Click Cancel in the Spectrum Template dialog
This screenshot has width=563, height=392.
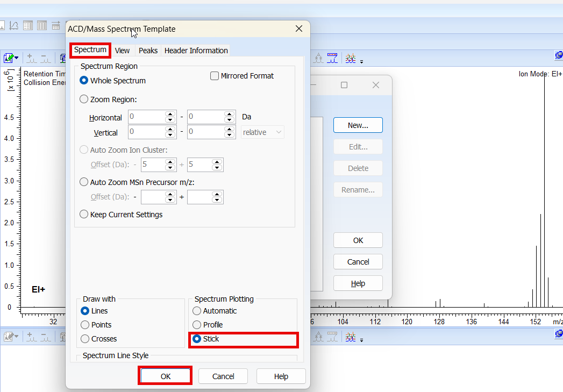tap(223, 376)
